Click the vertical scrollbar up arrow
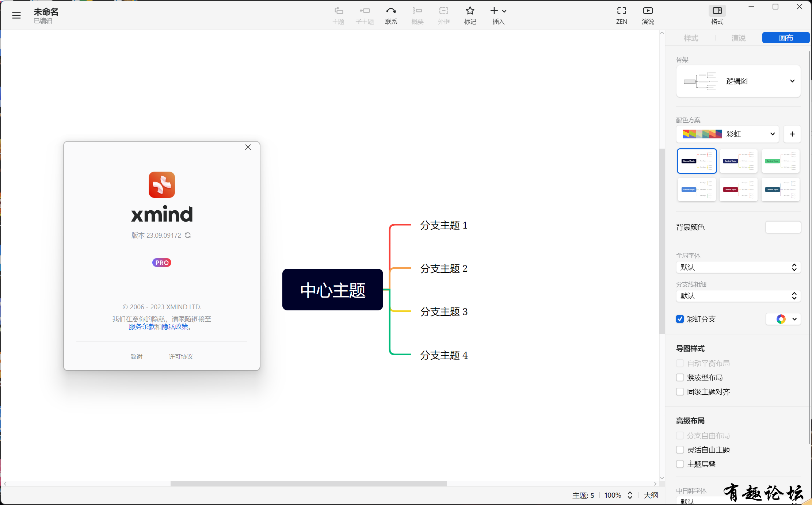The width and height of the screenshot is (812, 505). click(x=662, y=33)
